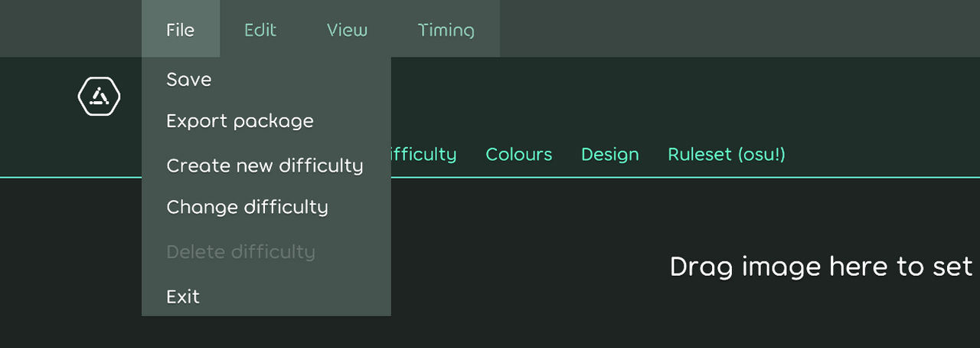This screenshot has width=980, height=348.
Task: Click the Drag image here drop zone
Action: coord(822,266)
